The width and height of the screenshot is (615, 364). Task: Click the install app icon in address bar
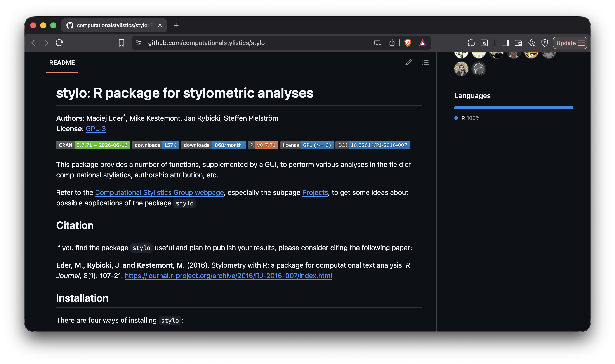(x=377, y=43)
